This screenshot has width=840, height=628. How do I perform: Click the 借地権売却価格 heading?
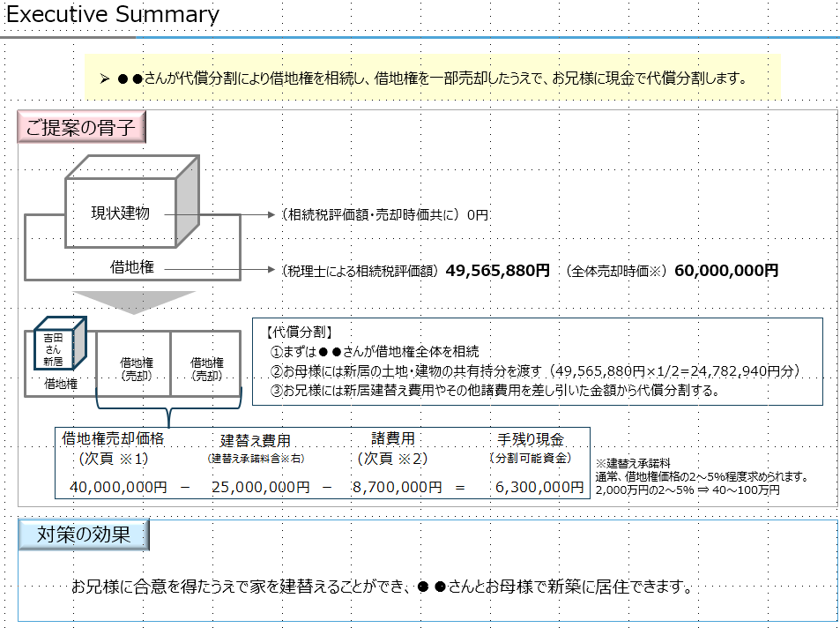coord(113,438)
